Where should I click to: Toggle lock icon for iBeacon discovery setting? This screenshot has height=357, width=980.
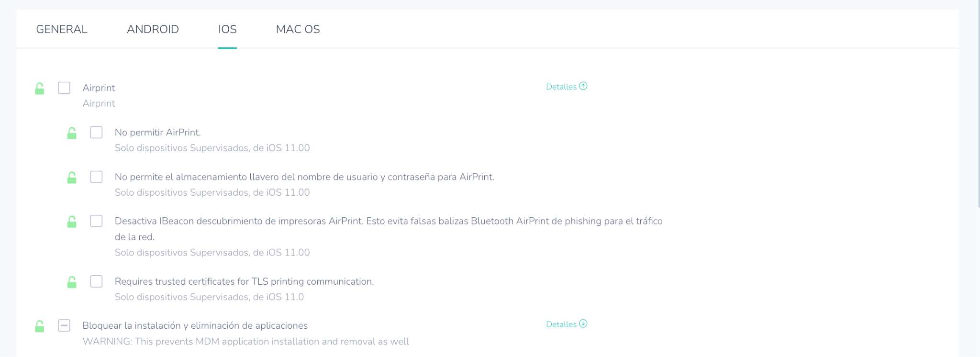72,222
